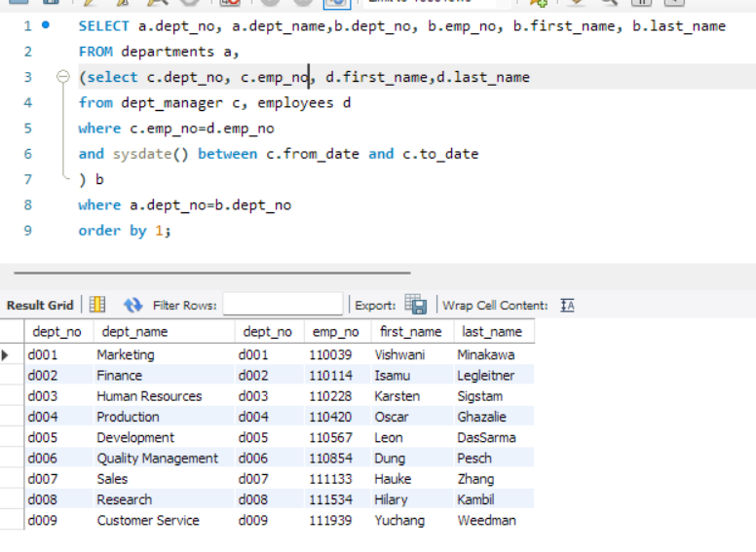Export the recordset to a file
Viewport: 756px width, 552px height.
tap(416, 305)
